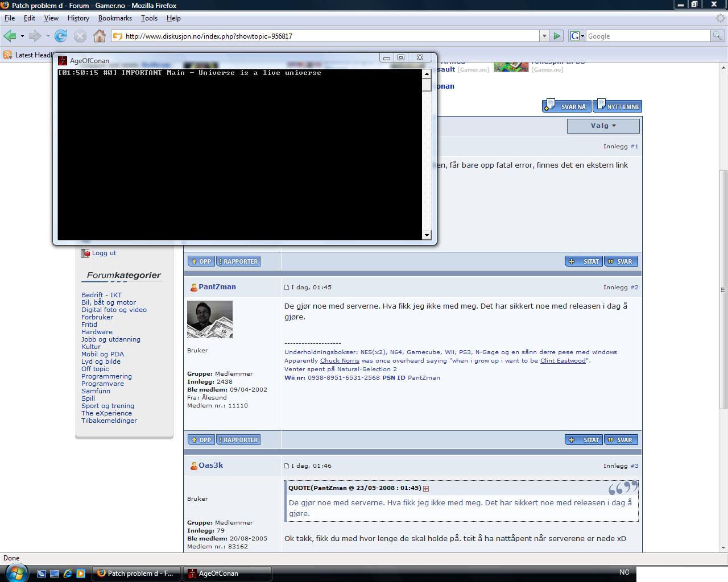Click RAPPORTER under the first post

point(238,261)
